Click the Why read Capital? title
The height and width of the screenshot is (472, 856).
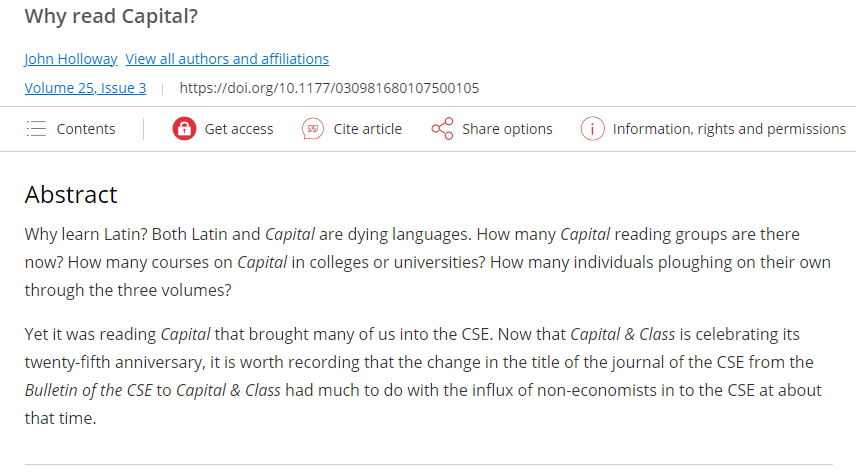[x=111, y=16]
